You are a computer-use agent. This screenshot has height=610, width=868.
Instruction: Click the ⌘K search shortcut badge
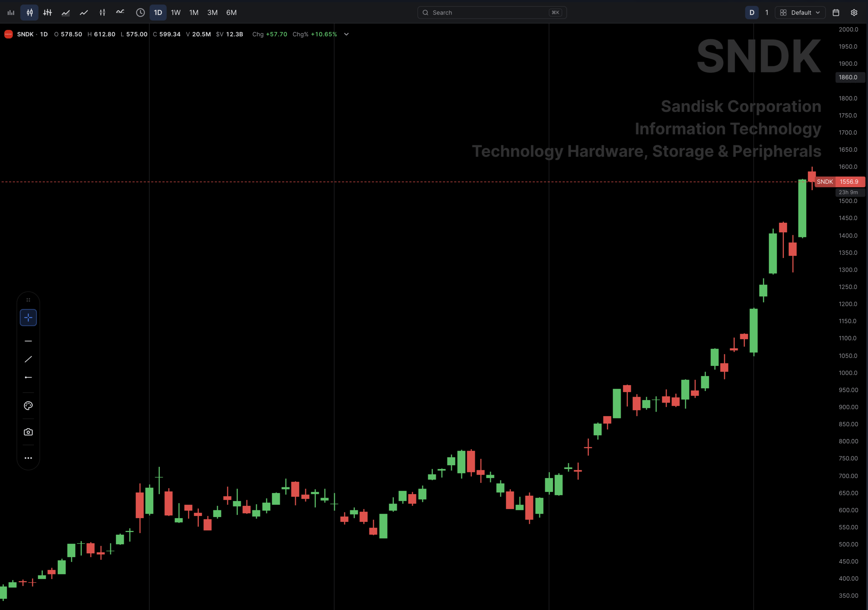pos(555,13)
